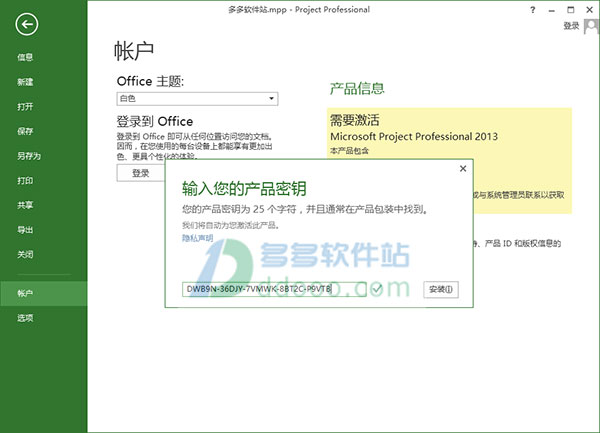This screenshot has width=600, height=433.
Task: Click the 安装 button
Action: coord(441,289)
